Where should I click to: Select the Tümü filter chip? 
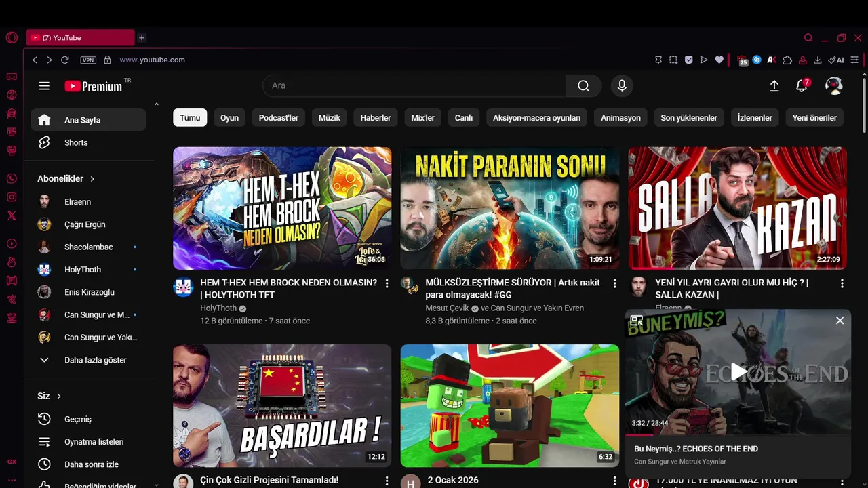[x=190, y=118]
